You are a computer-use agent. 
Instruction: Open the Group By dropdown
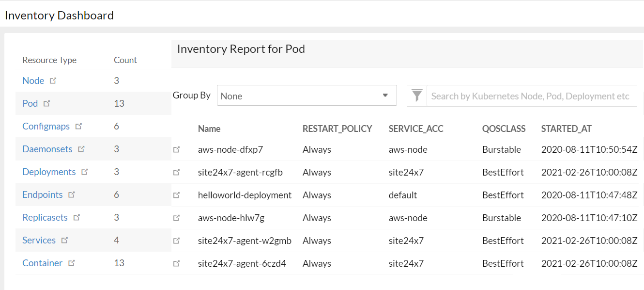pyautogui.click(x=307, y=95)
